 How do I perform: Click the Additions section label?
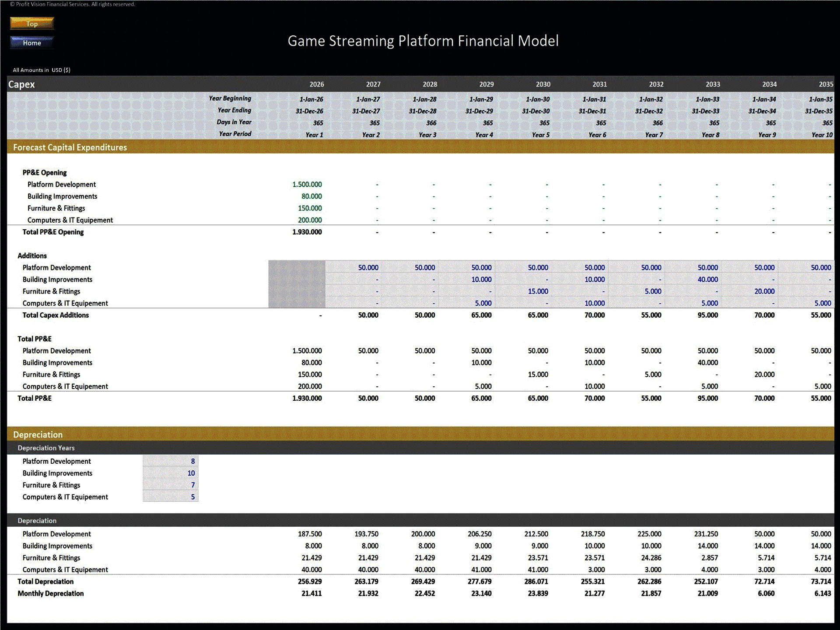[32, 255]
